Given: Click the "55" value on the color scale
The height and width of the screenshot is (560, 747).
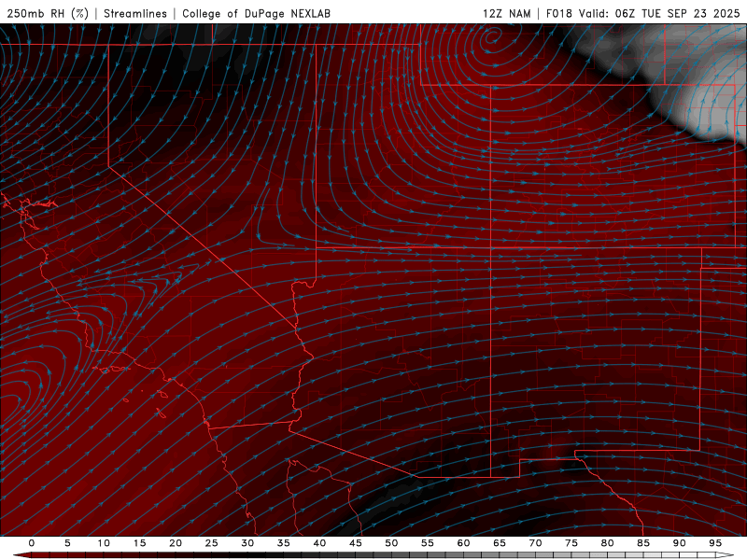Looking at the screenshot, I should click(428, 543).
